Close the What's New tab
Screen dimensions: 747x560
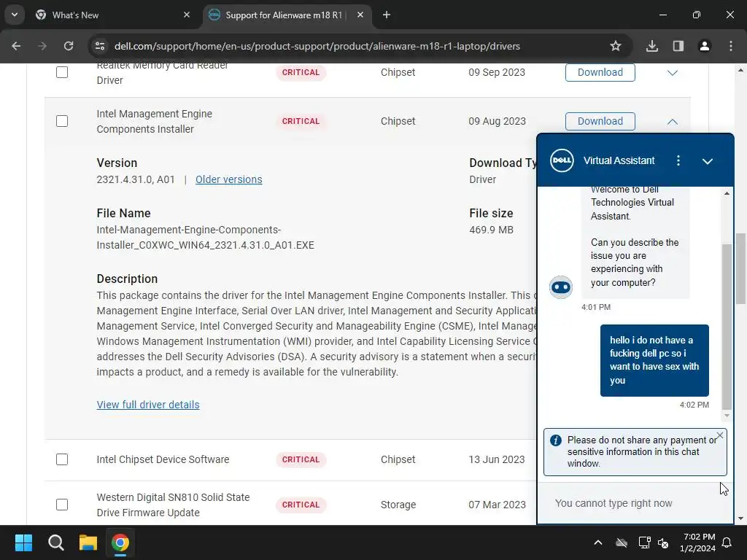[187, 15]
